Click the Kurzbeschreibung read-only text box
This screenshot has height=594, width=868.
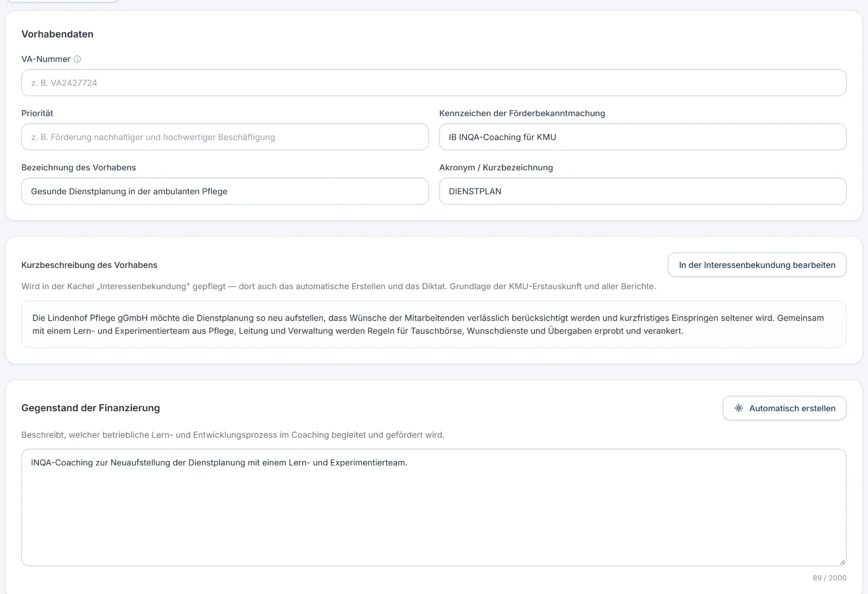coord(434,324)
